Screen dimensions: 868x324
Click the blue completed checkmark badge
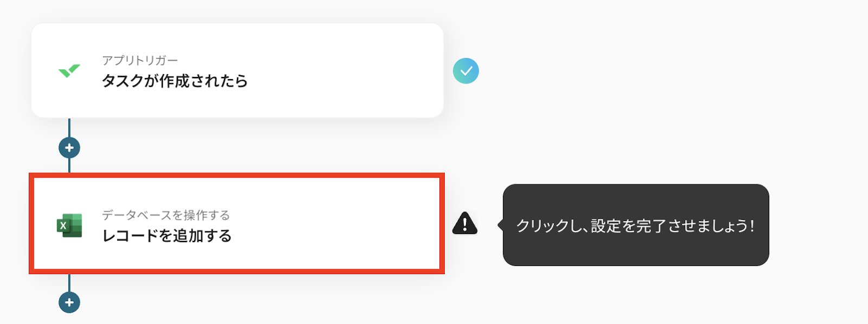tap(466, 71)
